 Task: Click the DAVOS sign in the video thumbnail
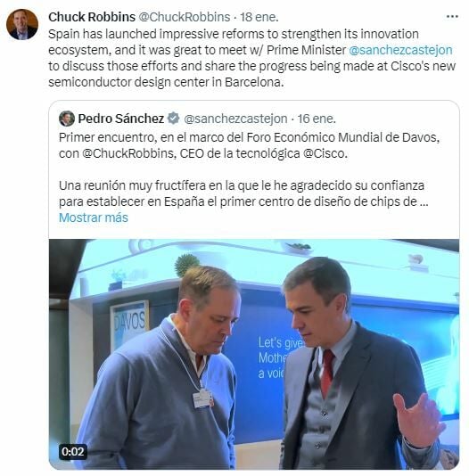129,323
